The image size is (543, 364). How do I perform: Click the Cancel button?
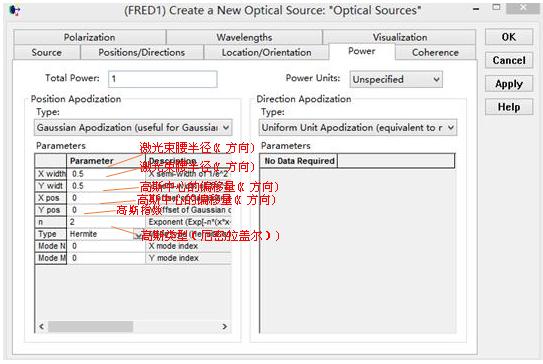509,60
